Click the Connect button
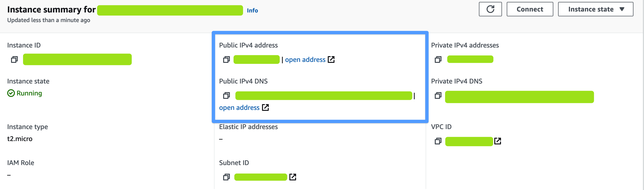The image size is (644, 190). tap(530, 9)
